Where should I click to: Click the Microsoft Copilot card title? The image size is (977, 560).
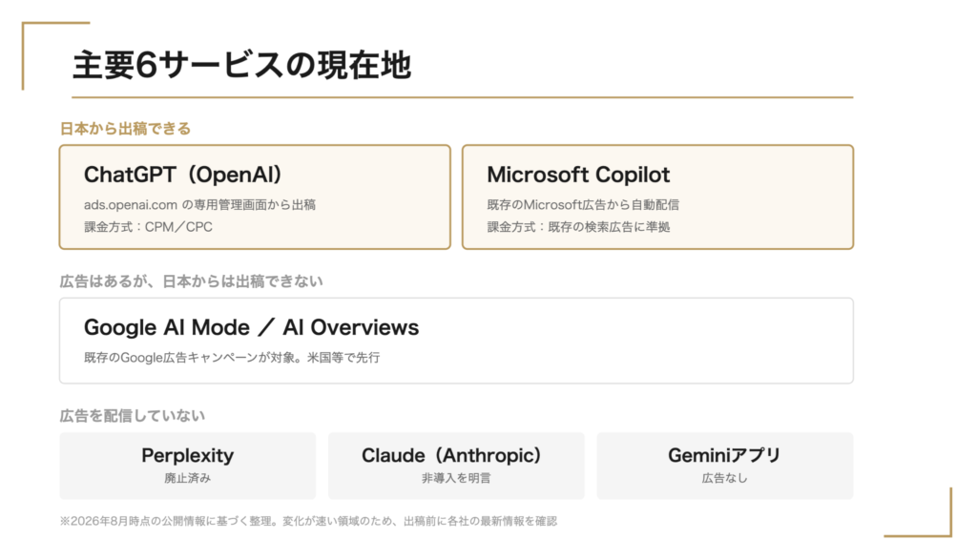[x=578, y=175]
